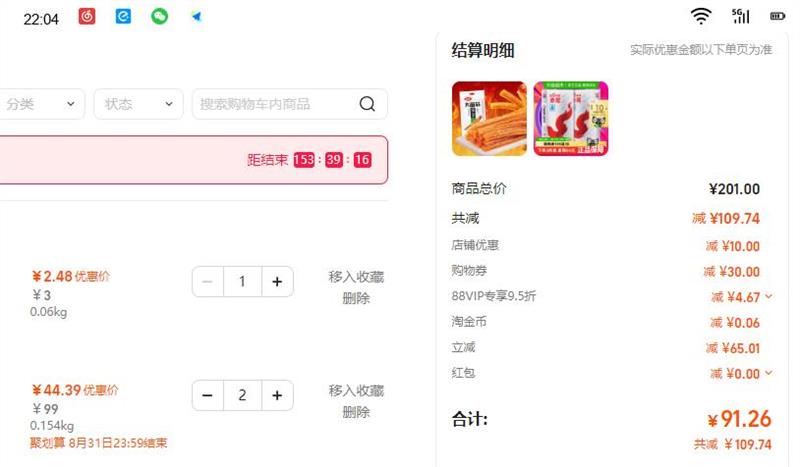Open the spicy strips product thumbnail
Image resolution: width=800 pixels, height=467 pixels.
coord(489,118)
